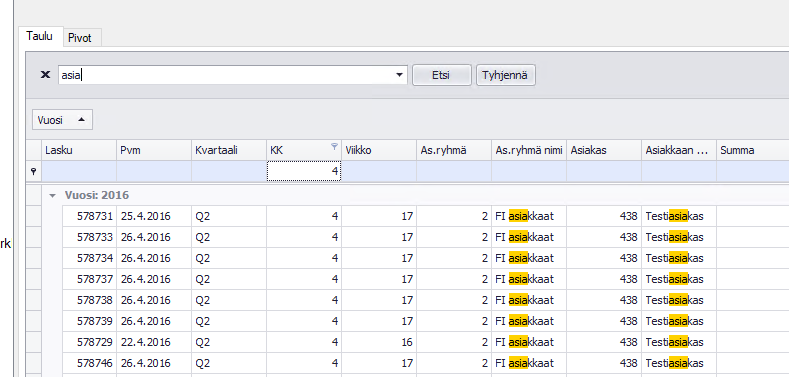Click the Tyhjennä clear button

(x=505, y=76)
